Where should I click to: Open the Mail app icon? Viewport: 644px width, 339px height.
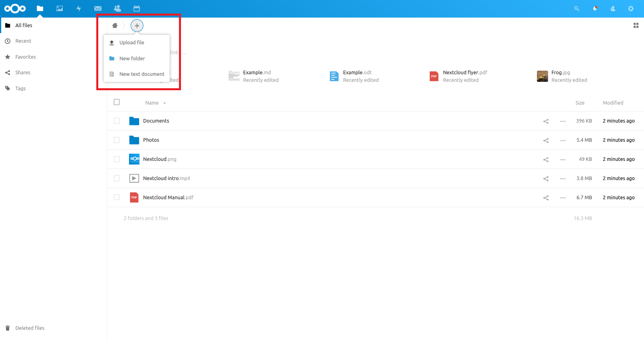[x=98, y=8]
